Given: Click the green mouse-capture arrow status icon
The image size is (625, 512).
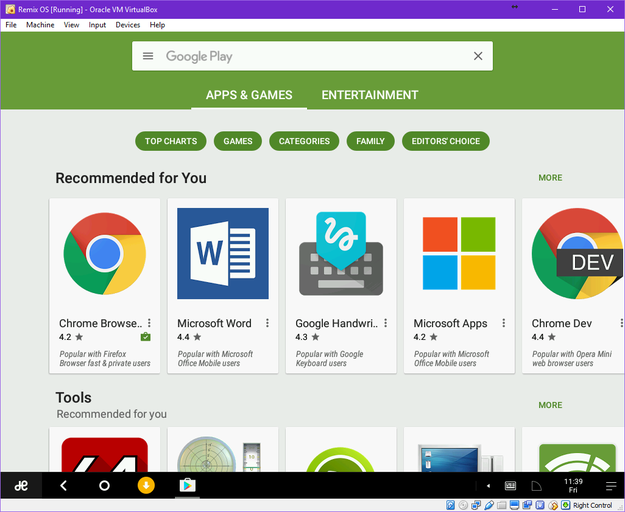Looking at the screenshot, I should (x=565, y=505).
